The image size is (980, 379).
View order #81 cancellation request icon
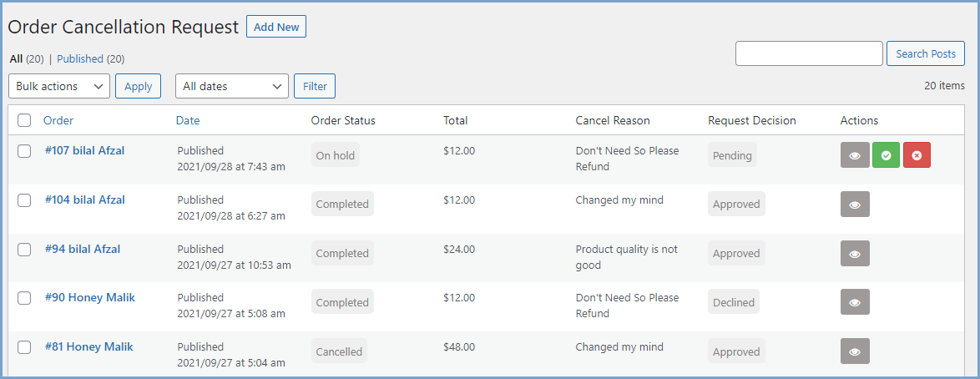[x=855, y=351]
